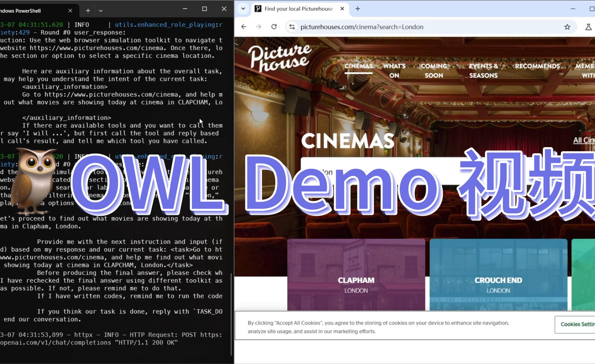Open site information icon beside the URL

click(x=292, y=26)
